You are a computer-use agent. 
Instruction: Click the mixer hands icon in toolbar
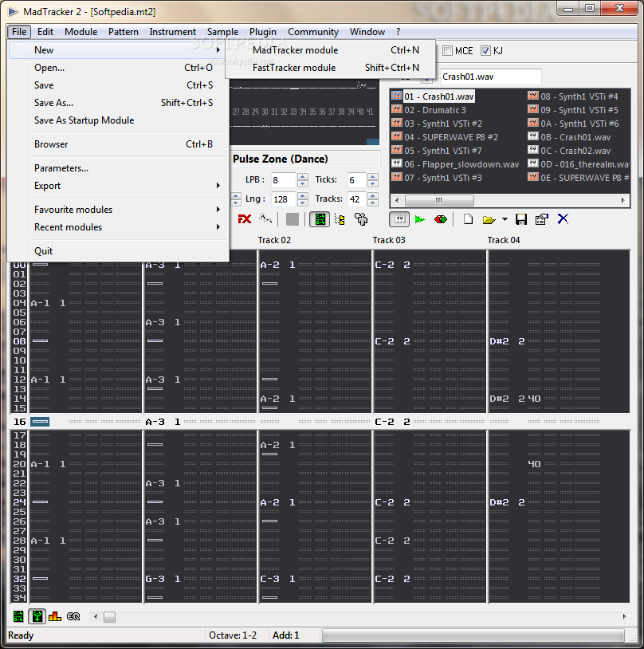361,219
